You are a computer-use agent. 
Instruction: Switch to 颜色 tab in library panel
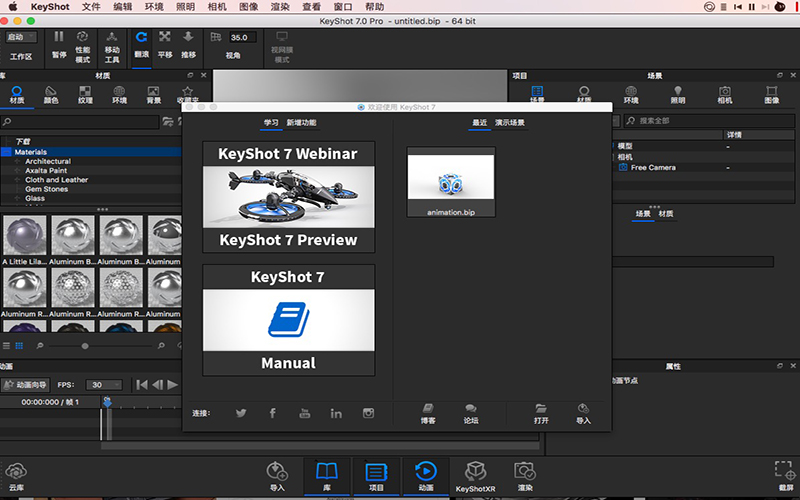(51, 95)
